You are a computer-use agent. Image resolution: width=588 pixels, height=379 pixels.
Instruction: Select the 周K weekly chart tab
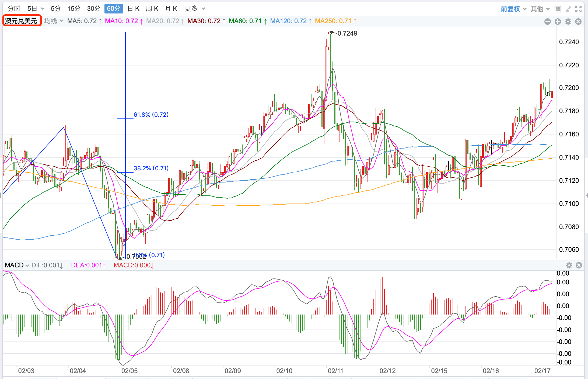click(x=152, y=9)
